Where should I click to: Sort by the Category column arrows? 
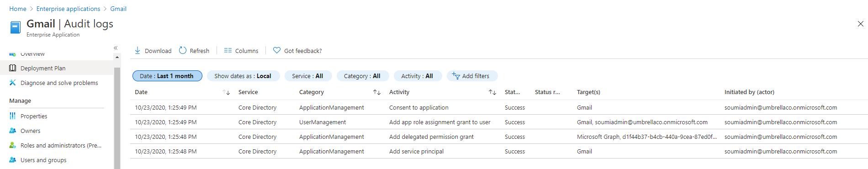tap(377, 92)
